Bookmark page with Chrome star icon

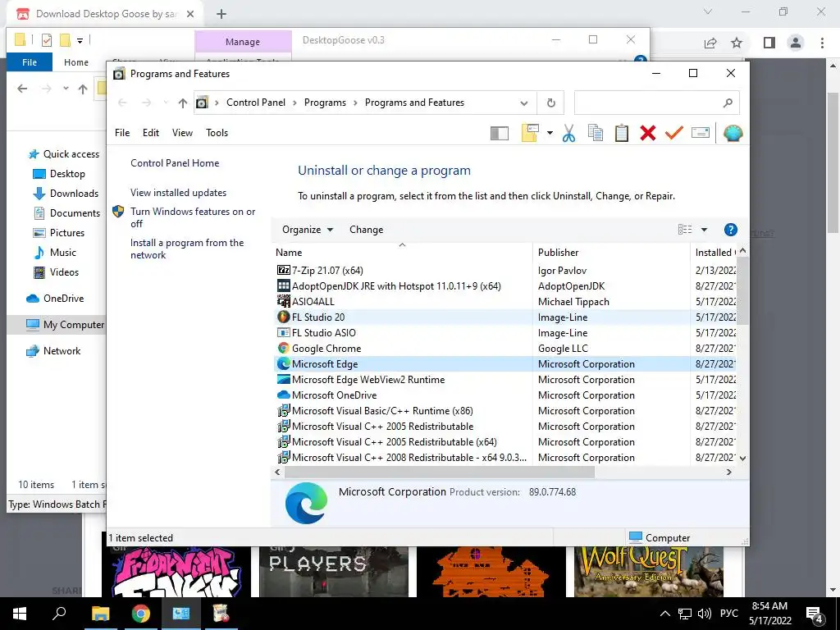(x=737, y=43)
